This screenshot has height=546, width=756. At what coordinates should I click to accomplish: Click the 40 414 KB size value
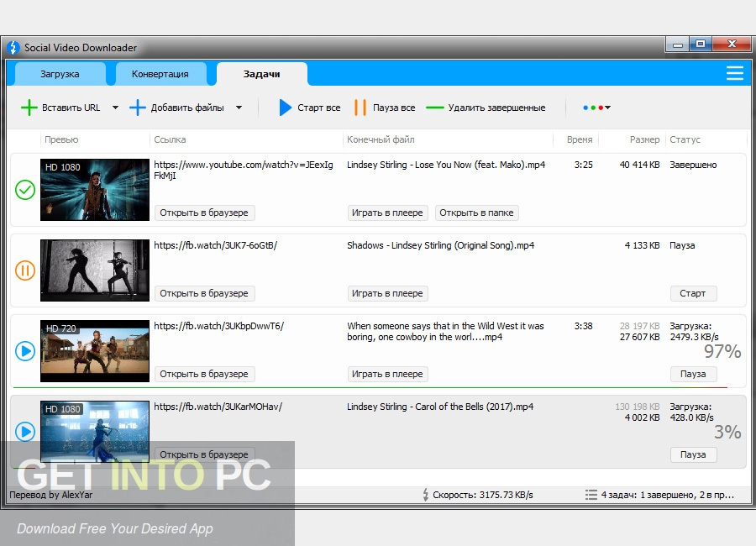point(640,165)
